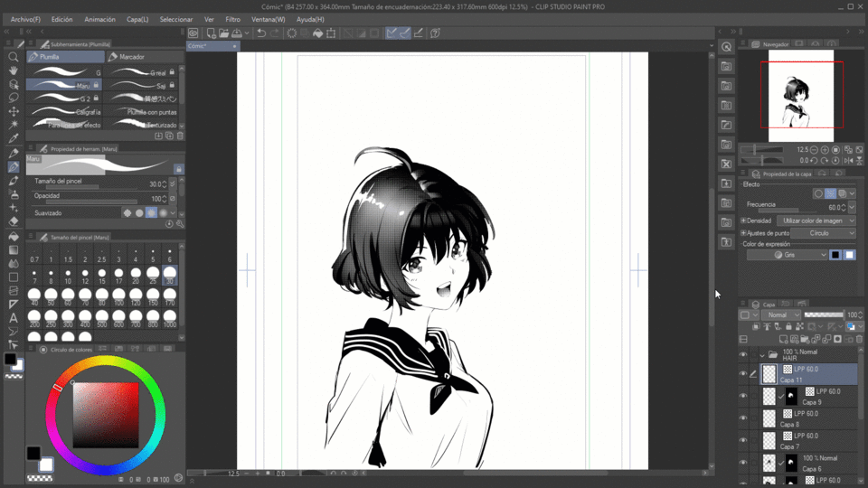Toggle the Tone effect button
Image resolution: width=868 pixels, height=488 pixels.
[x=830, y=193]
